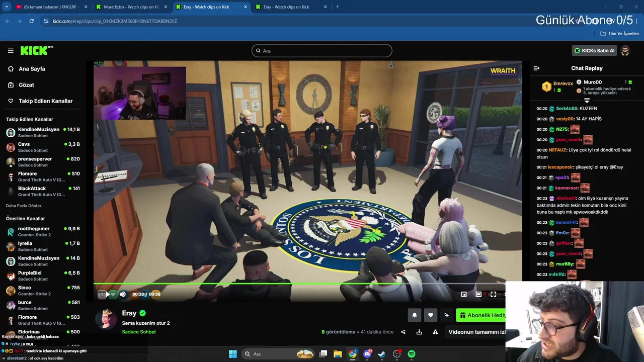Screen dimensions: 644x362
Task: Click the sparkle icon beside follow button
Action: [x=446, y=315]
